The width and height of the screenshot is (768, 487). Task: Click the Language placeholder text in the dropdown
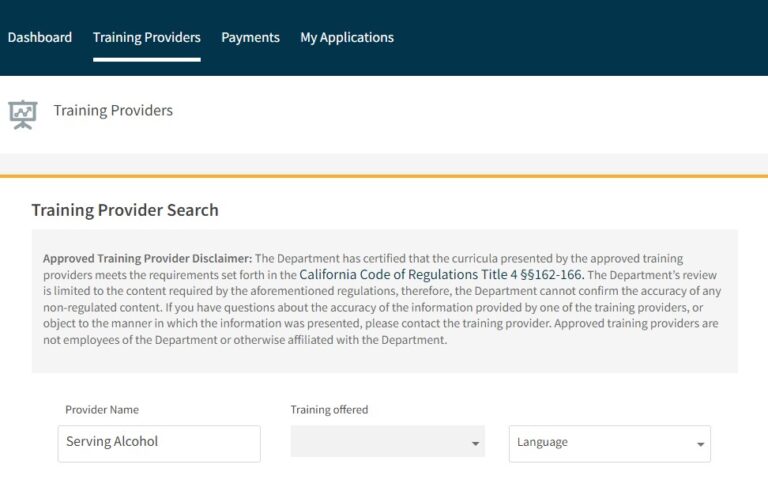click(x=542, y=442)
